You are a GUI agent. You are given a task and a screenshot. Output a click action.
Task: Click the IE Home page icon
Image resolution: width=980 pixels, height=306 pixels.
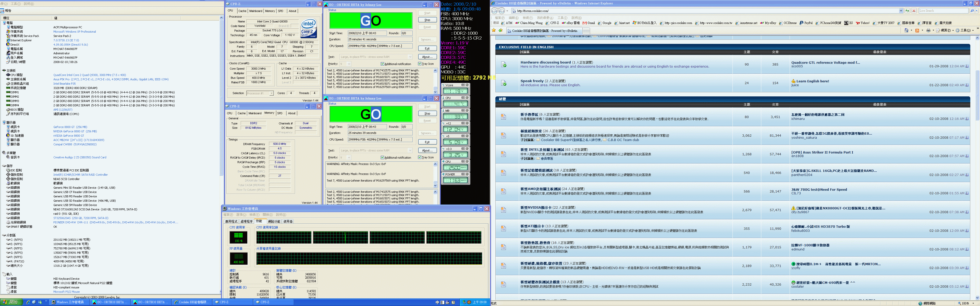(x=906, y=30)
